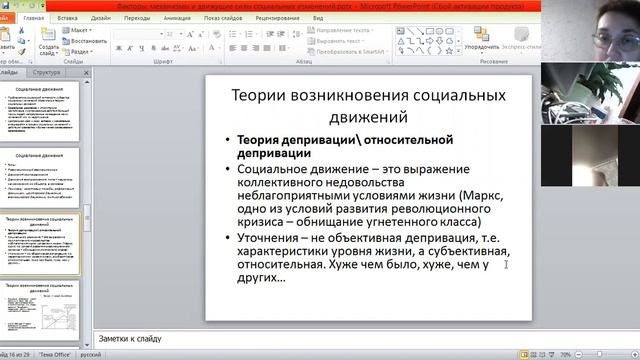The height and width of the screenshot is (360, 640).
Task: Open the line spacing icon
Action: tap(297, 34)
